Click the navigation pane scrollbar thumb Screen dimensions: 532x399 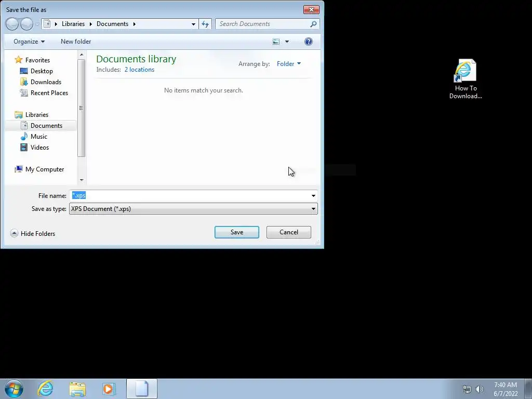pyautogui.click(x=81, y=108)
